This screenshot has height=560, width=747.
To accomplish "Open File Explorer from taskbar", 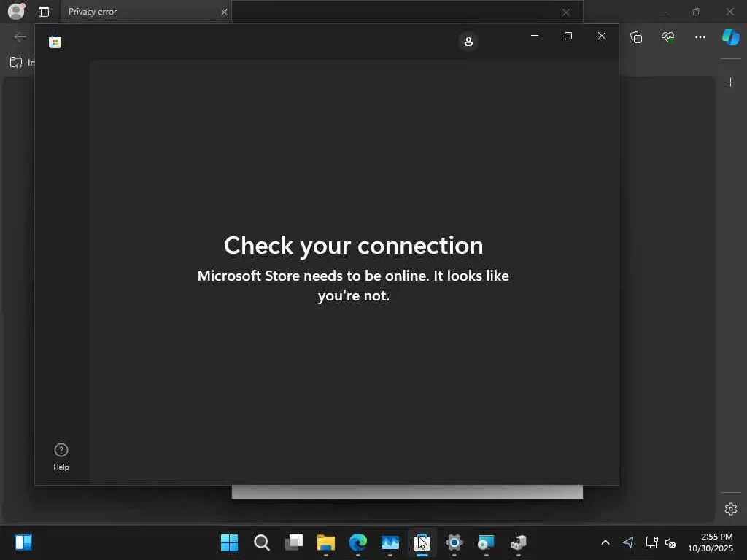I will [326, 542].
